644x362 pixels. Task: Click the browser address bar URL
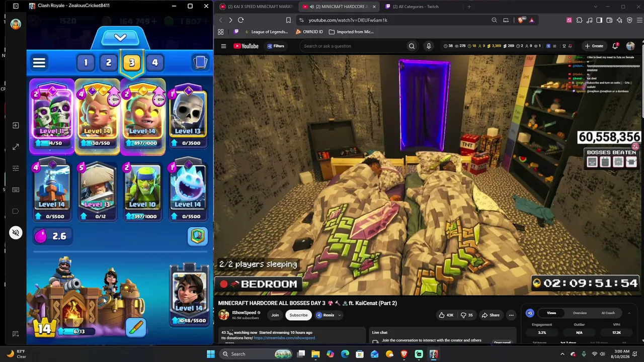(348, 20)
